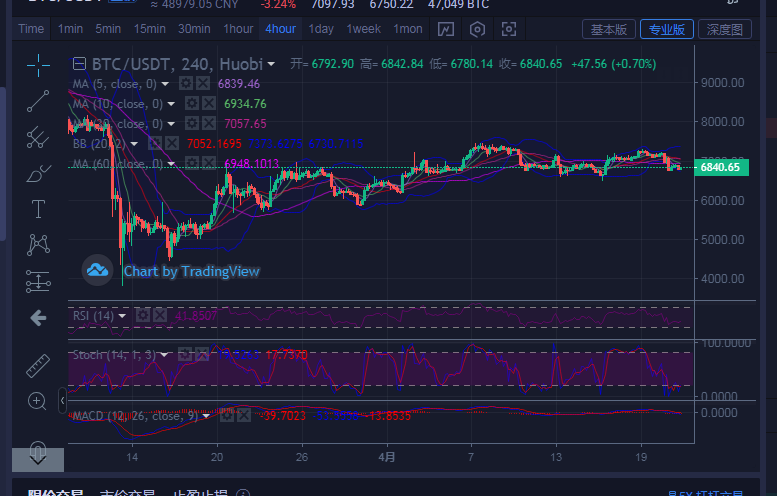Select the 15min interval
Viewport: 777px width, 496px height.
pyautogui.click(x=150, y=29)
